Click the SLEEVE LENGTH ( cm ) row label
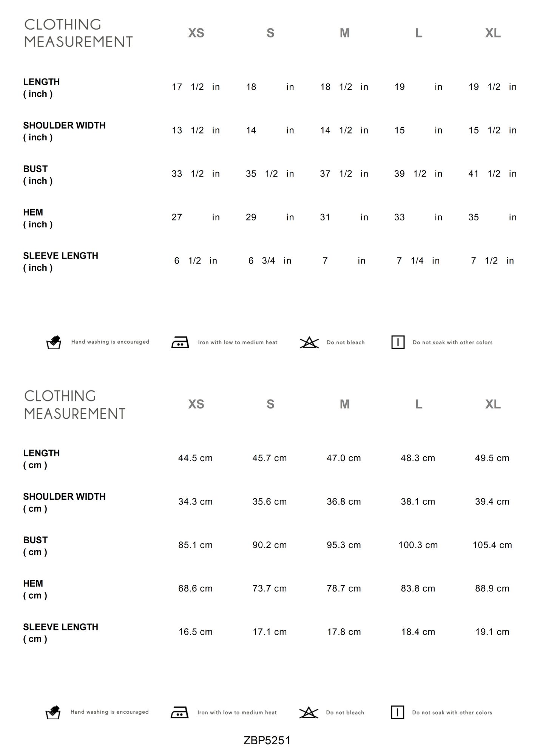534x756 pixels. 60,632
